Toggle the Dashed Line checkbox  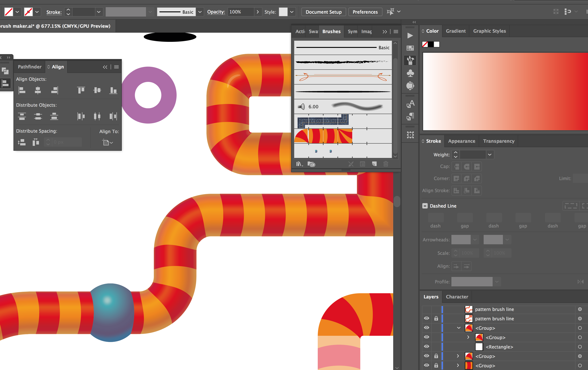(425, 206)
